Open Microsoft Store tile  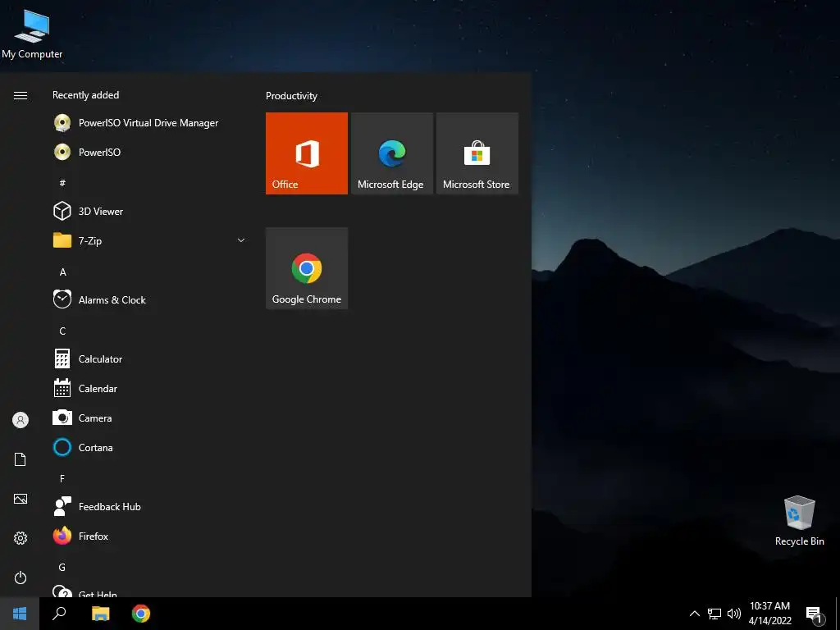[x=477, y=153]
